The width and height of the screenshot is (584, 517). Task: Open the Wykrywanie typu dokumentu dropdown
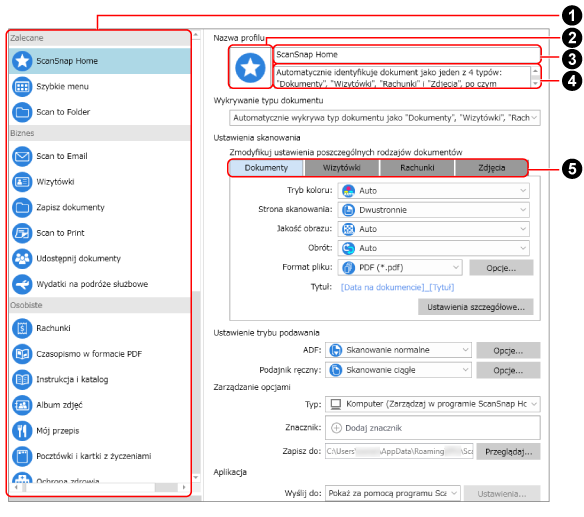click(385, 118)
